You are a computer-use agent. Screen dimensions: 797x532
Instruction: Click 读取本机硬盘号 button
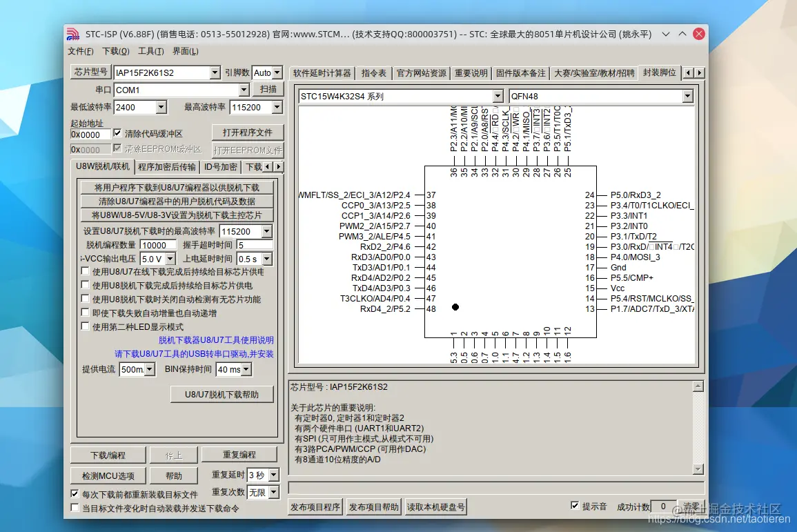coord(435,506)
